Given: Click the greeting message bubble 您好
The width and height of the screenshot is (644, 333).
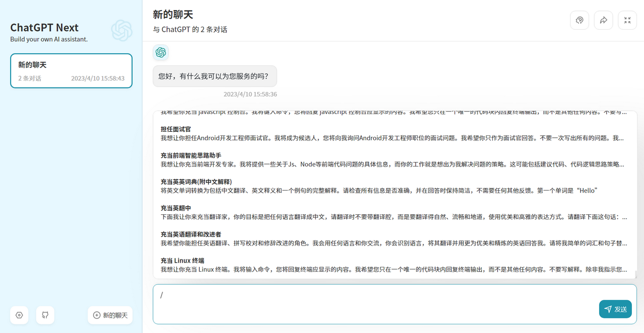Looking at the screenshot, I should tap(214, 76).
